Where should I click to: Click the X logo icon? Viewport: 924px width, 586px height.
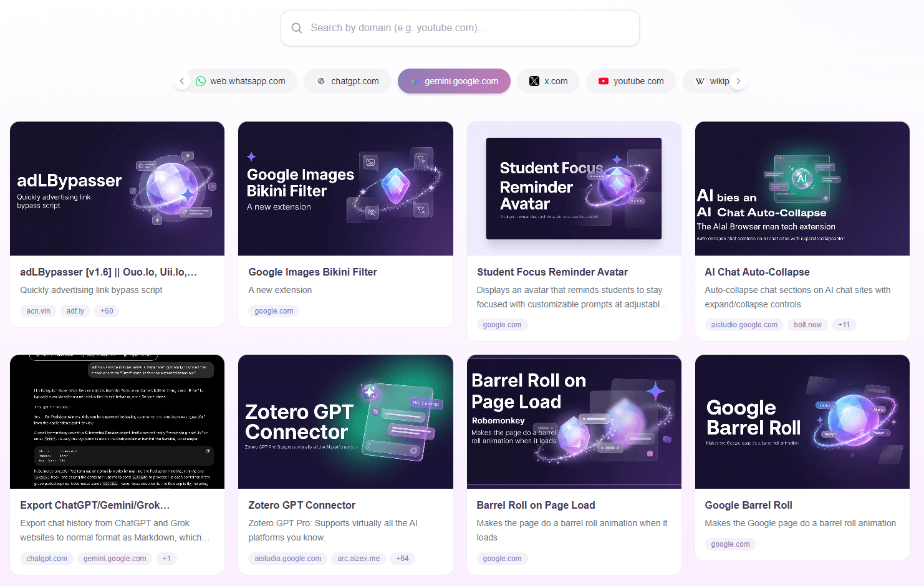[534, 81]
